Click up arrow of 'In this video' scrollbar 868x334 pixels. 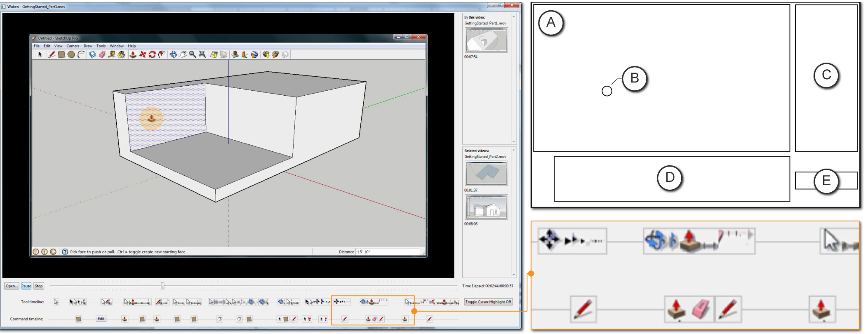point(514,16)
